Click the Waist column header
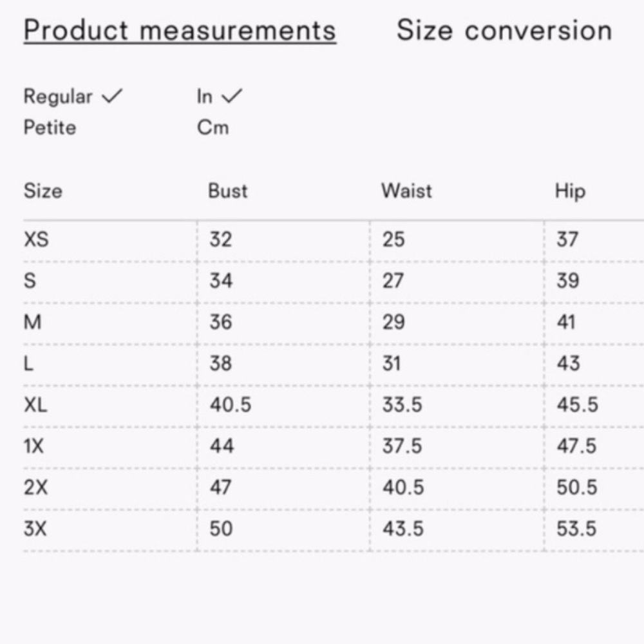The image size is (644, 644). 406,191
